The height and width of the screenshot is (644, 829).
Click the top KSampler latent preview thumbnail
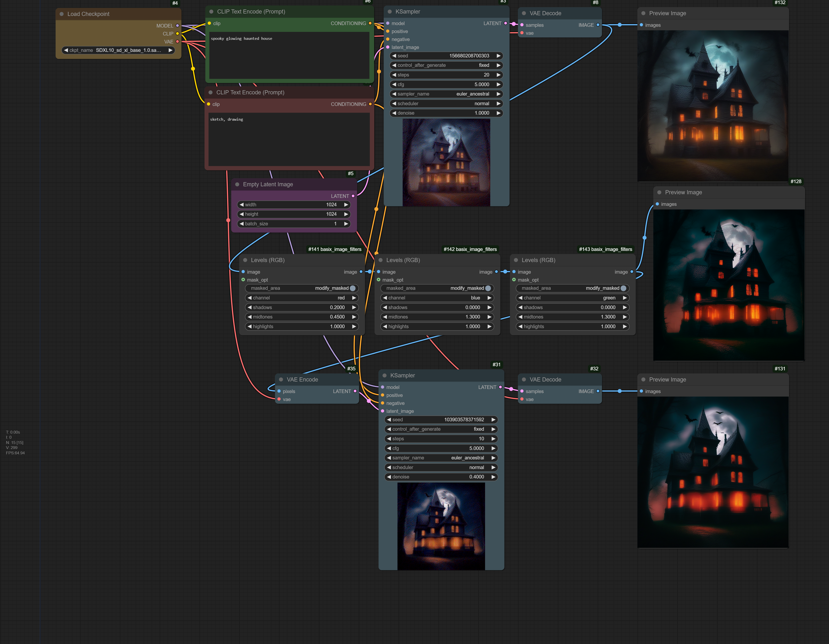[446, 162]
